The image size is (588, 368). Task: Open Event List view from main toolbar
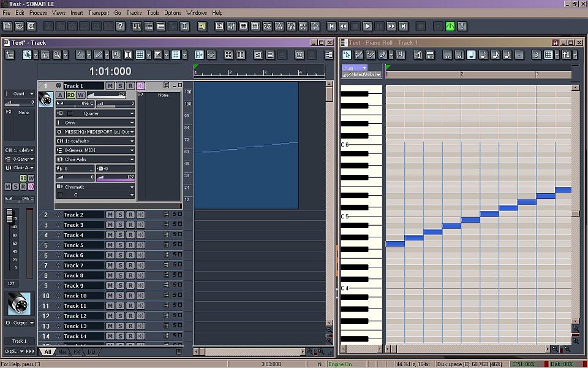pyautogui.click(x=148, y=26)
